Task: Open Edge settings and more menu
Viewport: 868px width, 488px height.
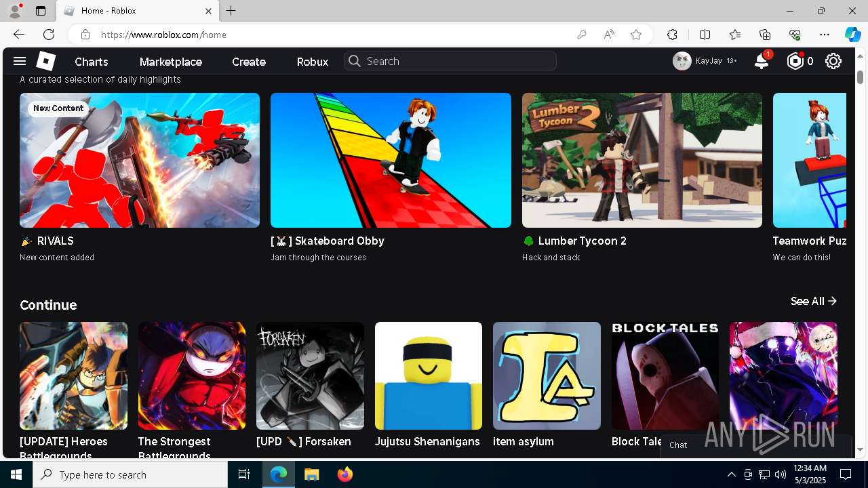Action: click(x=825, y=35)
